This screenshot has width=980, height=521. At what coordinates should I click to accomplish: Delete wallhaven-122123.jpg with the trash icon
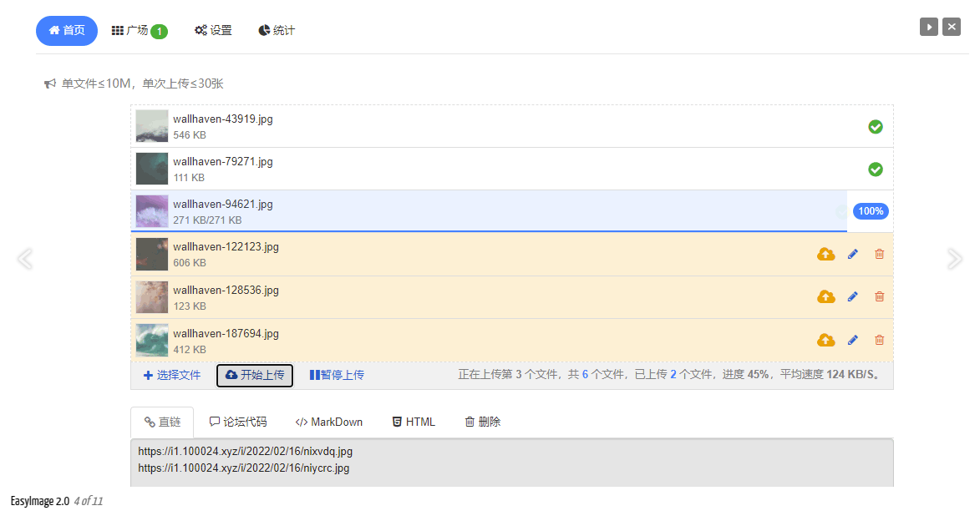(880, 255)
